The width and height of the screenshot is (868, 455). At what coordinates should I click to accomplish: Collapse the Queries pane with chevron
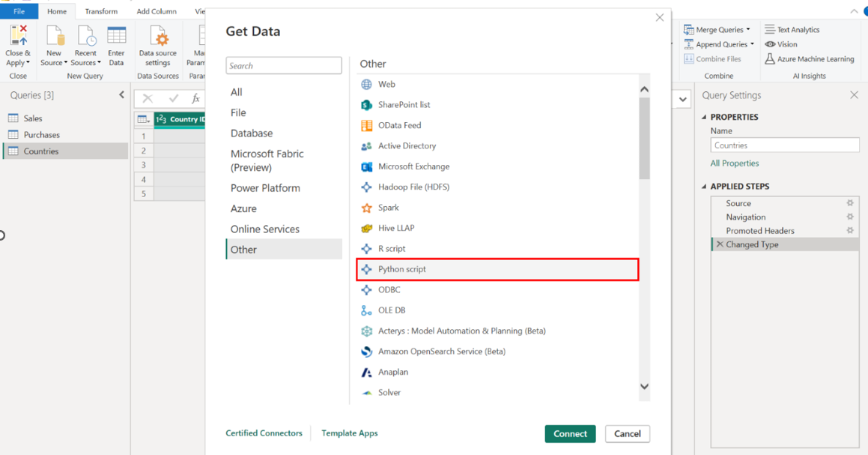pyautogui.click(x=122, y=95)
